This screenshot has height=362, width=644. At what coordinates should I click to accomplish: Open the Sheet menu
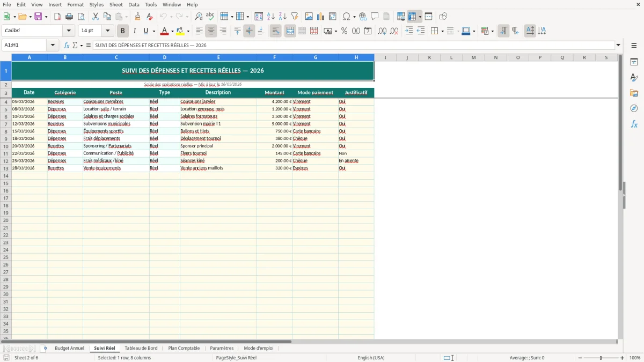pyautogui.click(x=116, y=4)
